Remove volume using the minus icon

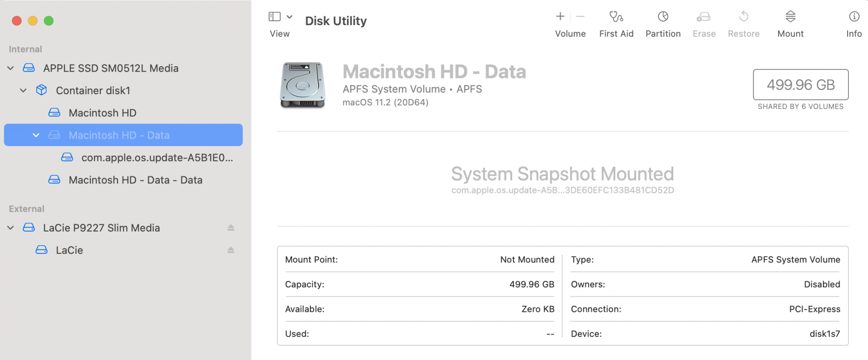(x=580, y=16)
